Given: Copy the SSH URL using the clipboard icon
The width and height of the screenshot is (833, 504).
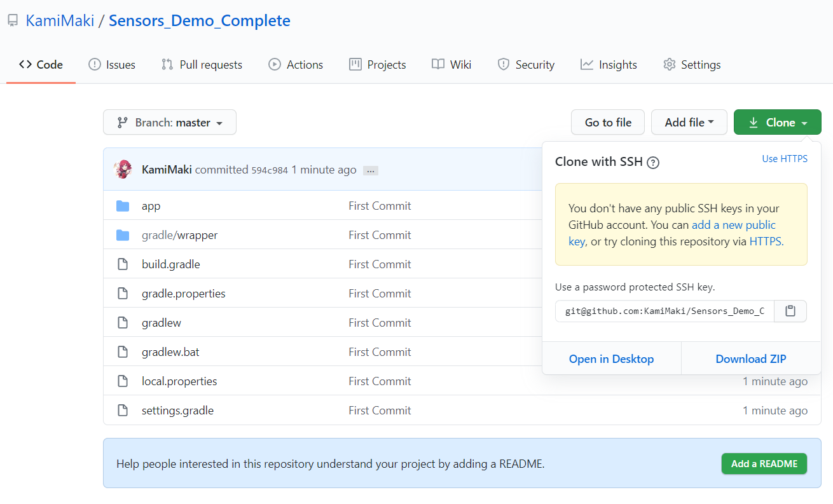Looking at the screenshot, I should tap(790, 311).
